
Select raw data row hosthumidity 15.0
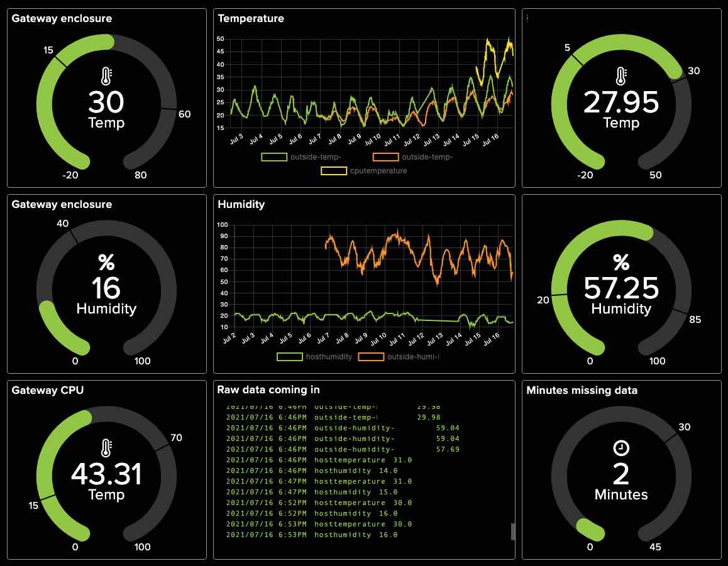(312, 492)
